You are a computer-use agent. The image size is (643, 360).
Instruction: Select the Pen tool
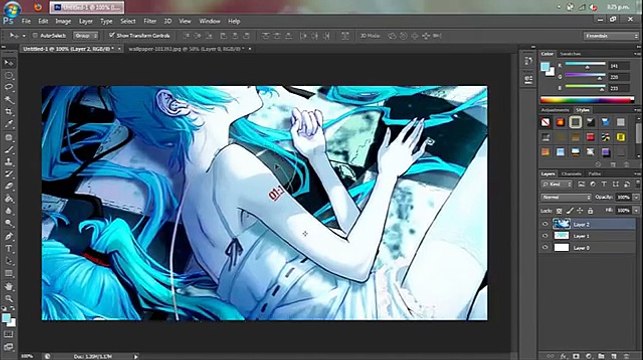(9, 237)
